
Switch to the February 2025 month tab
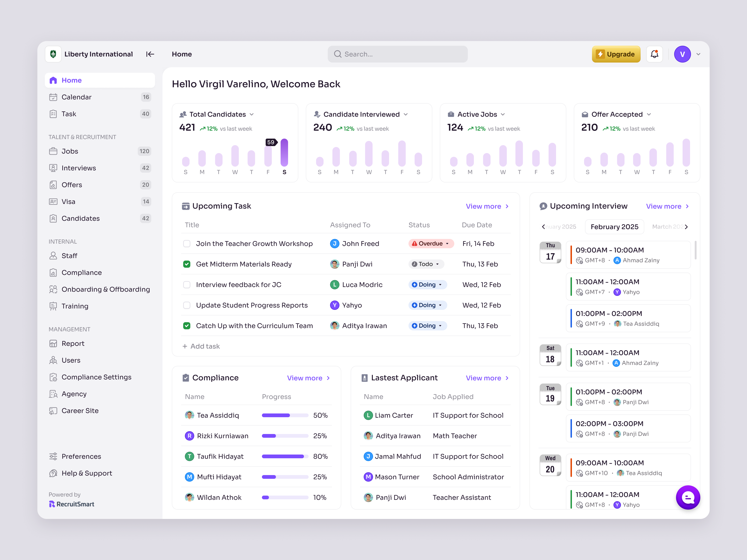614,227
